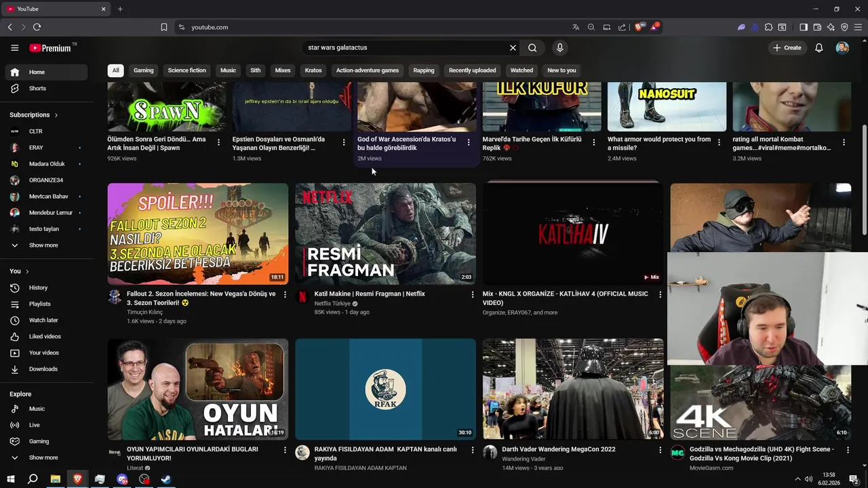Open Watch later in sidebar
Image resolution: width=868 pixels, height=488 pixels.
pos(46,320)
